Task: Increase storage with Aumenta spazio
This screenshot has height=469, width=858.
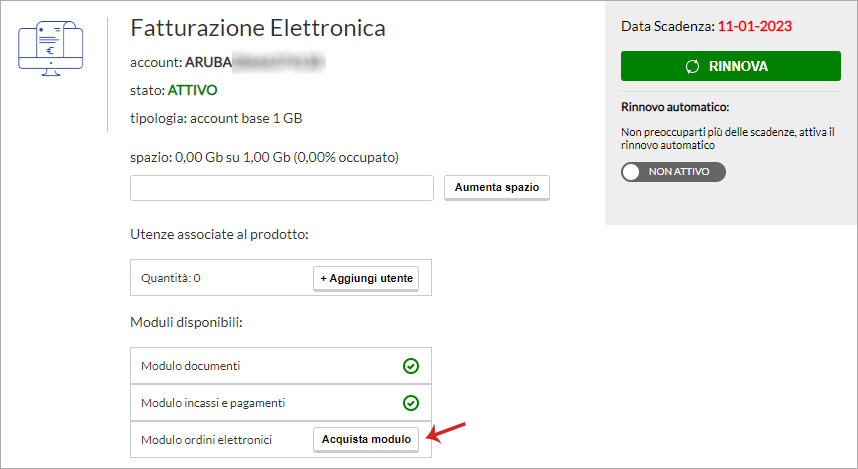Action: 497,187
